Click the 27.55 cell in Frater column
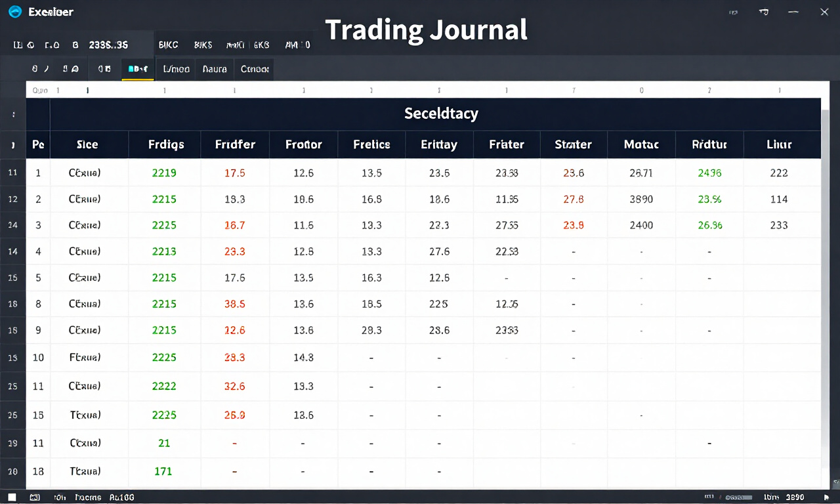The width and height of the screenshot is (840, 504). [507, 226]
